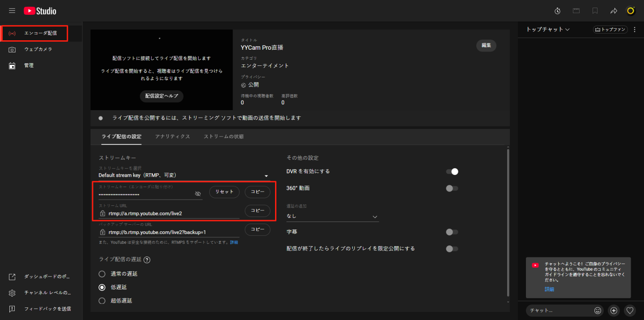This screenshot has height=320, width=644.
Task: Click lock icon beside backup server URL
Action: click(102, 232)
